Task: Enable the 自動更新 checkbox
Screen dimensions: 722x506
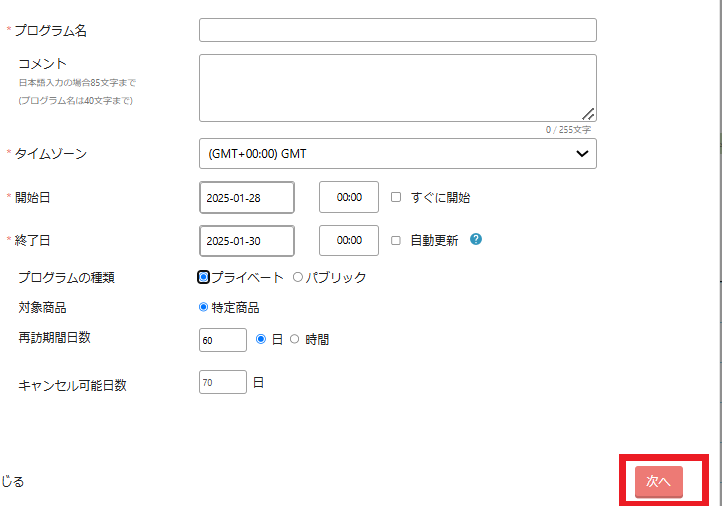Action: click(396, 241)
